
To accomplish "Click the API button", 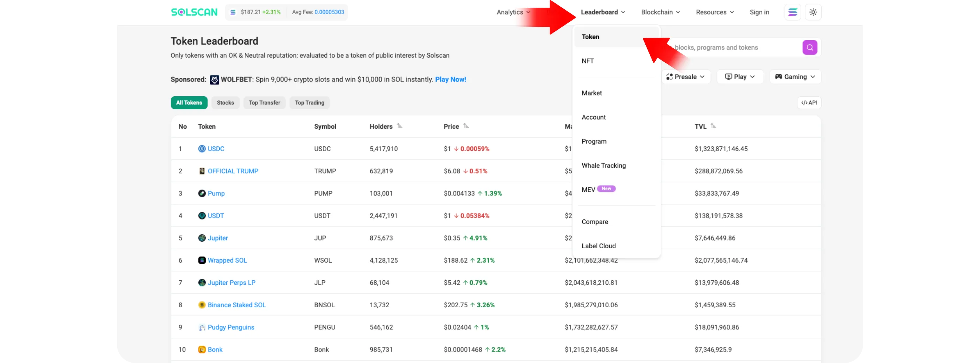I will (x=809, y=103).
